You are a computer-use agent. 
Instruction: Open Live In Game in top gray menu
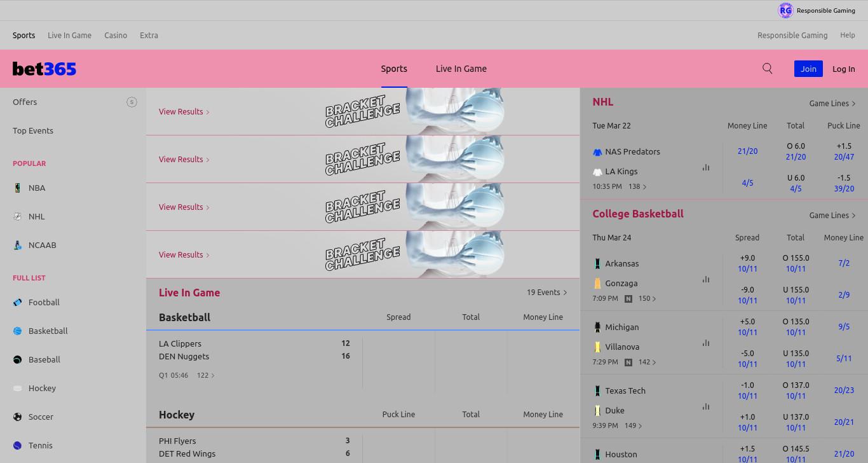69,36
